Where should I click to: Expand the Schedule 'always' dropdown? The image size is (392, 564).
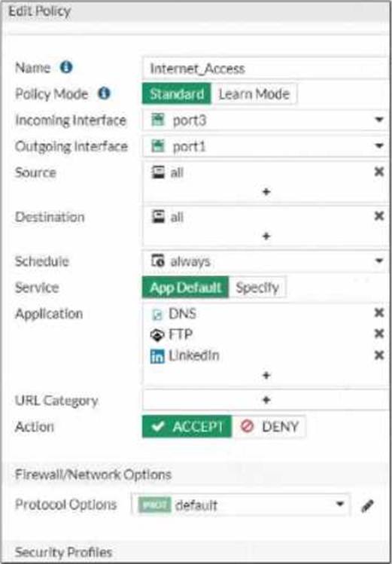coord(265,261)
